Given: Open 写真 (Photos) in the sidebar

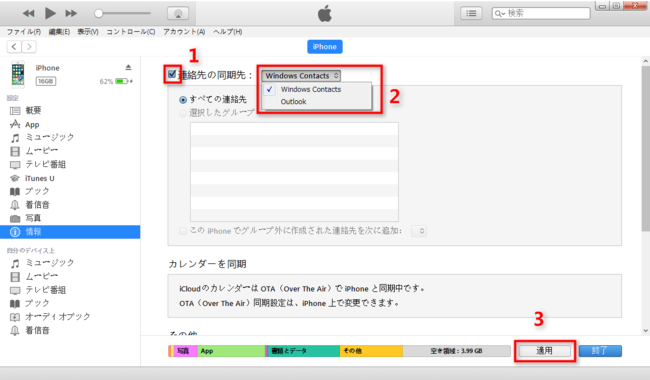Looking at the screenshot, I should click(x=33, y=218).
